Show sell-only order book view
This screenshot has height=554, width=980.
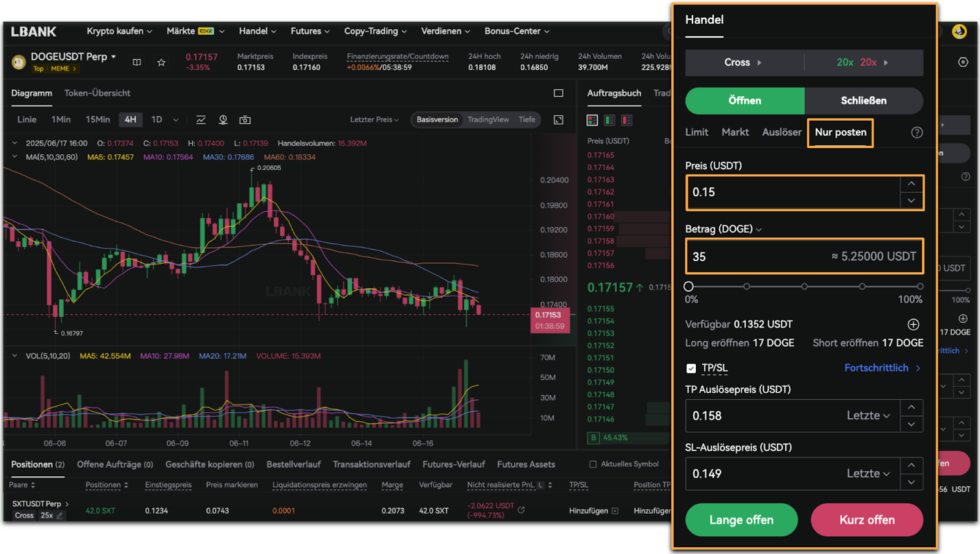[x=627, y=120]
